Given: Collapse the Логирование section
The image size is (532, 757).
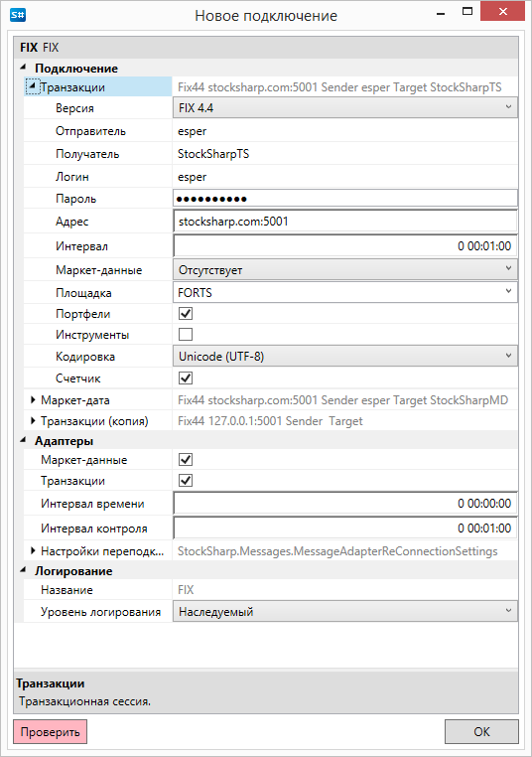Looking at the screenshot, I should tap(23, 570).
